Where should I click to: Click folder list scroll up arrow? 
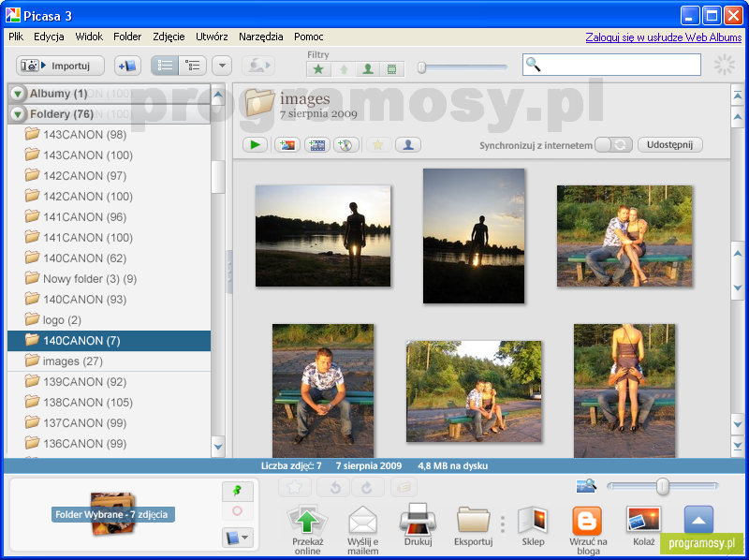click(218, 96)
